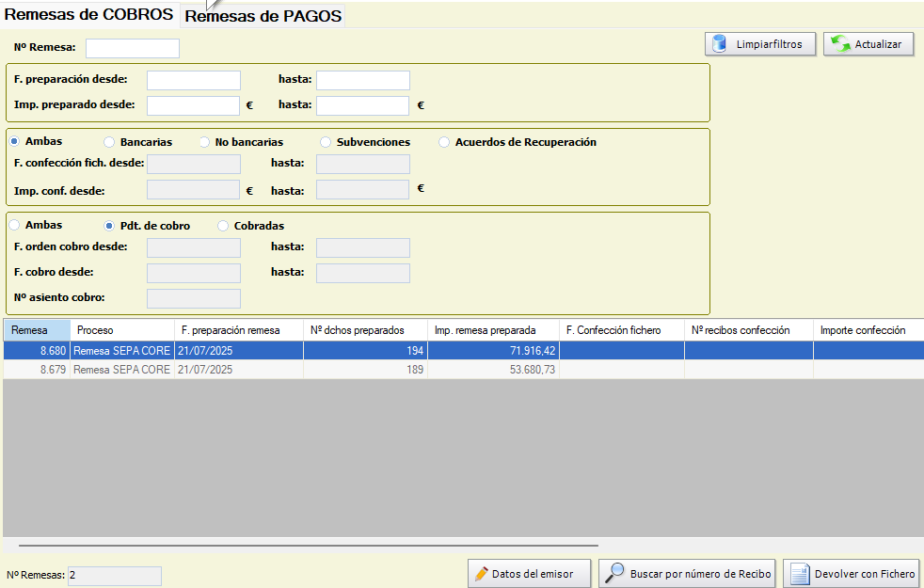This screenshot has width=924, height=588.
Task: Choose the Cobradas radio option
Action: pyautogui.click(x=223, y=226)
